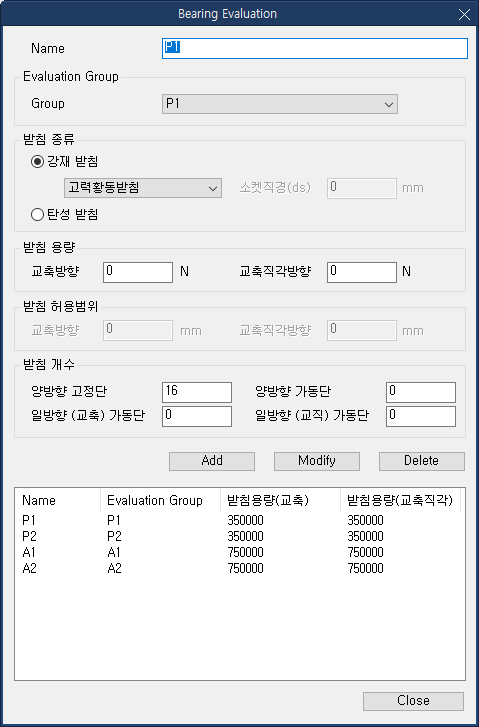Select the A2 row in the list

point(240,568)
